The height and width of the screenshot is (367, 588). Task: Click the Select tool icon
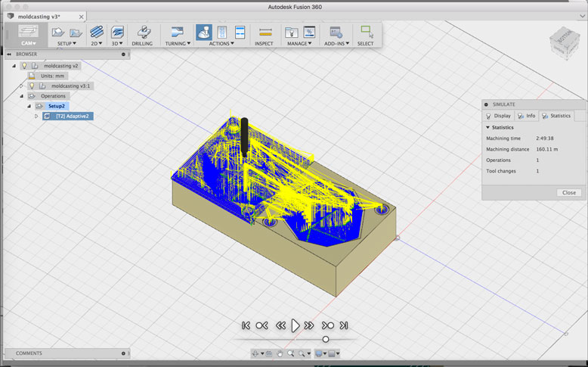[x=367, y=32]
